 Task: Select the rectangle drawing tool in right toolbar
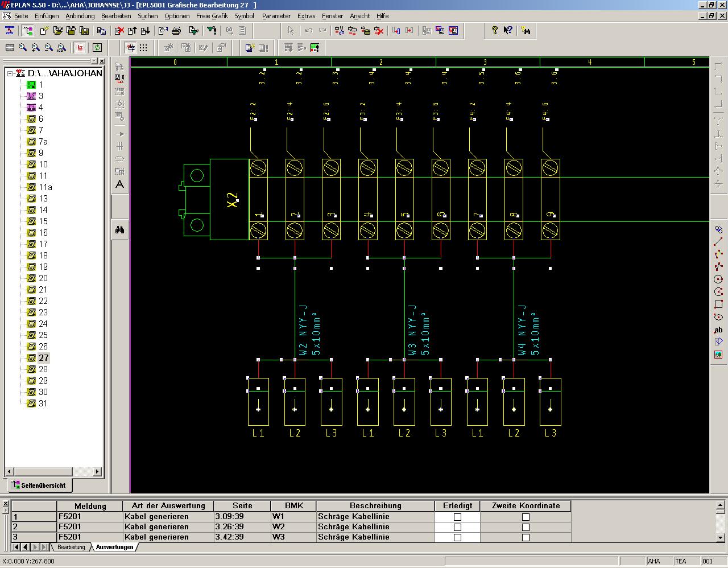[x=718, y=304]
